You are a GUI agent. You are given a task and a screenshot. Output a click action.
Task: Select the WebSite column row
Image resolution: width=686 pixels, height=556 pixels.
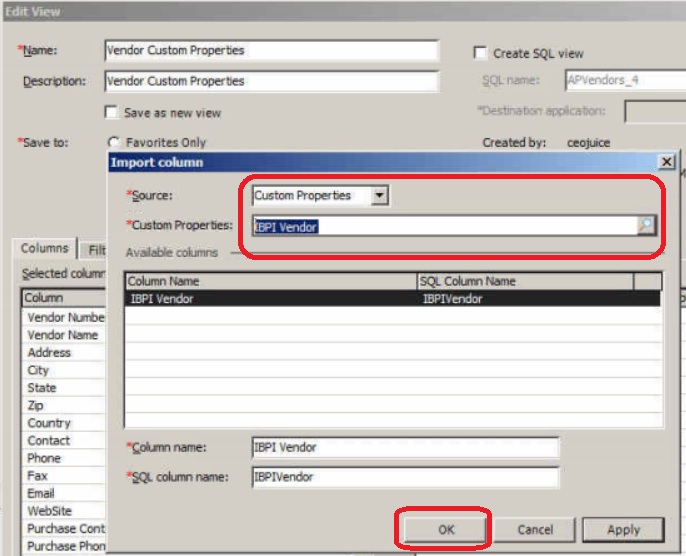coord(64,511)
